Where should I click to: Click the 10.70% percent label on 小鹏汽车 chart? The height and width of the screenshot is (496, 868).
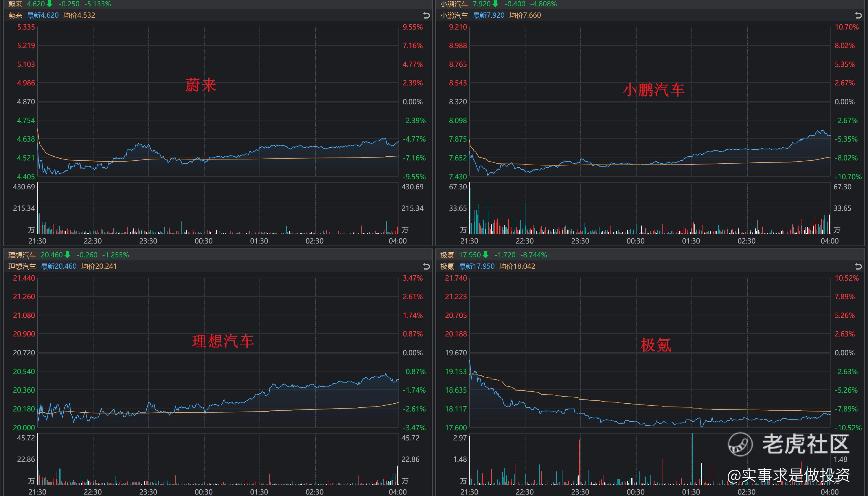pos(847,27)
